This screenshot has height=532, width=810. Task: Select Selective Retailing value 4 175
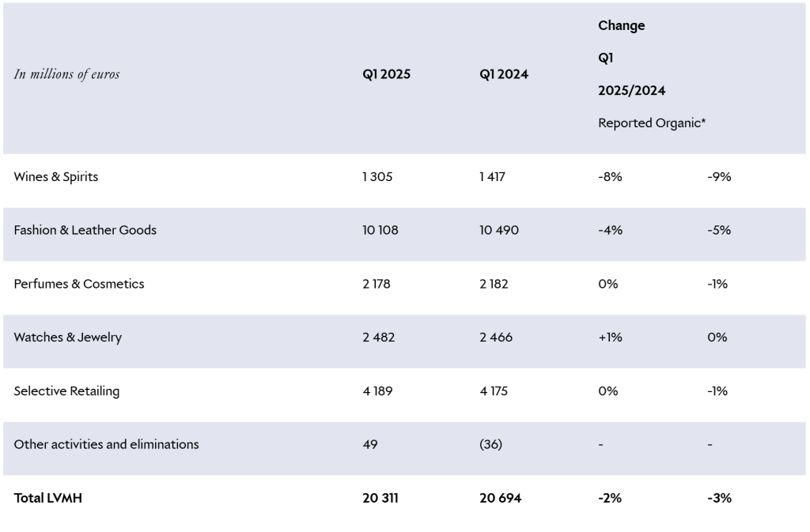(x=496, y=391)
